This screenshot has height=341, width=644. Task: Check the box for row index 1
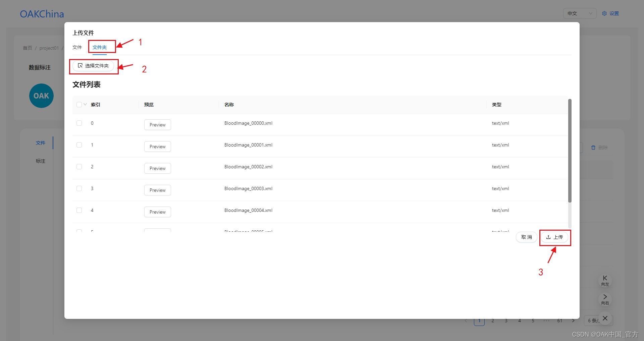point(79,145)
